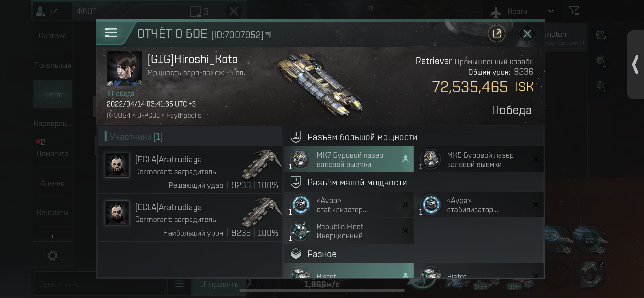Open Aratrudiaga's Решающий удар entry
This screenshot has width=644, height=298.
click(190, 170)
